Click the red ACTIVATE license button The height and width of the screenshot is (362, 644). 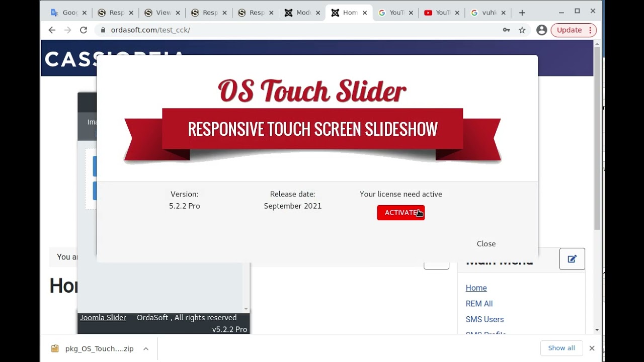400,213
